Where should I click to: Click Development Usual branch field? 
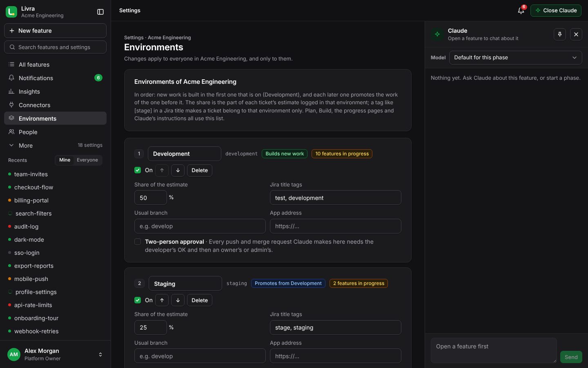(200, 226)
